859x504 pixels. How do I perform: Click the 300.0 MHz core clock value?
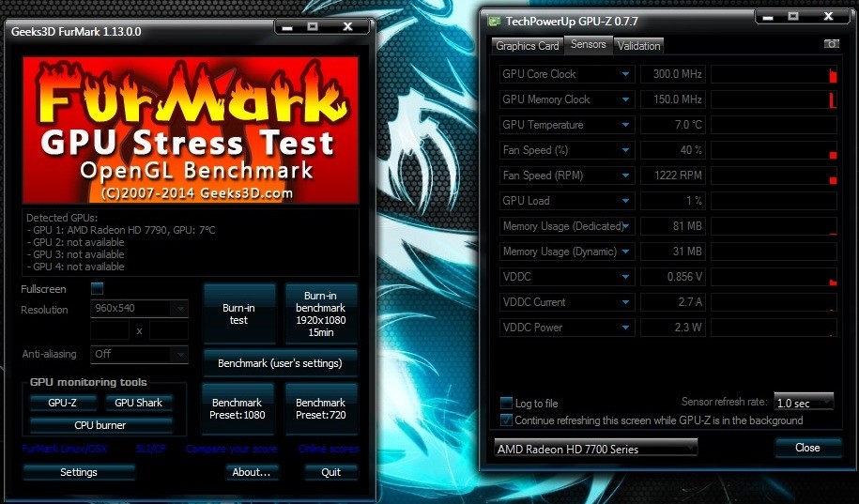(672, 74)
